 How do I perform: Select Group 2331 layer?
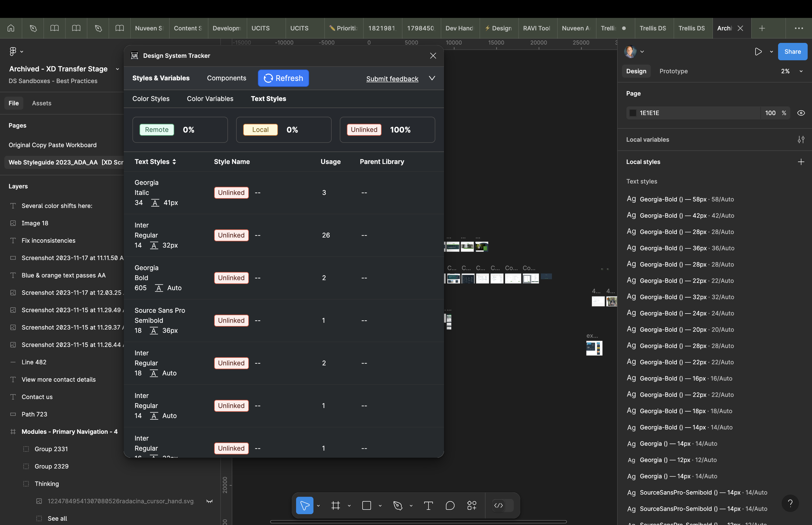[51, 449]
